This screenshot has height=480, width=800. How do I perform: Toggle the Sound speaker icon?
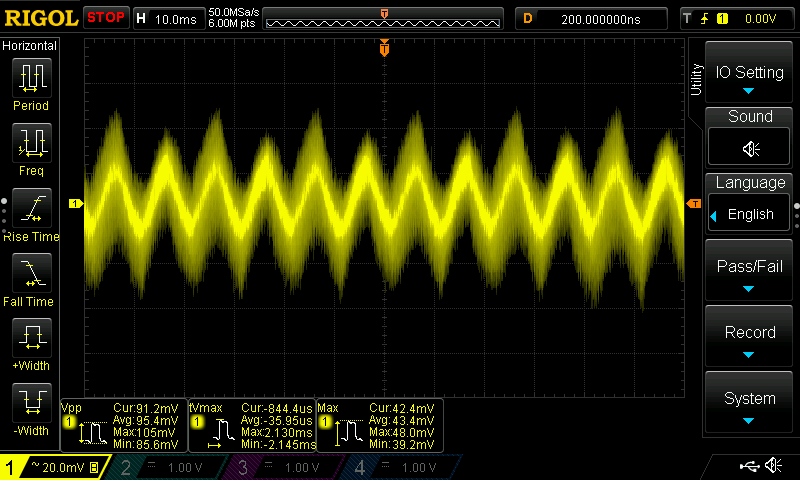(x=749, y=148)
